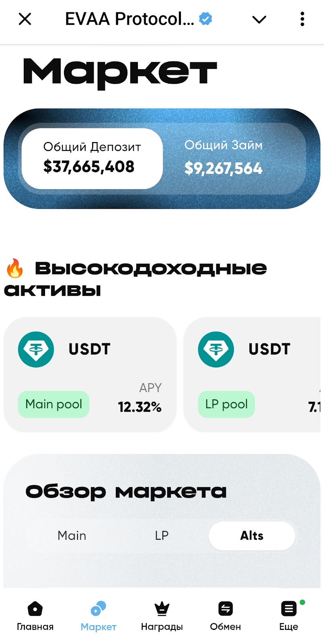The image size is (324, 644).
Task: Open the three-dot options menu
Action: click(302, 19)
